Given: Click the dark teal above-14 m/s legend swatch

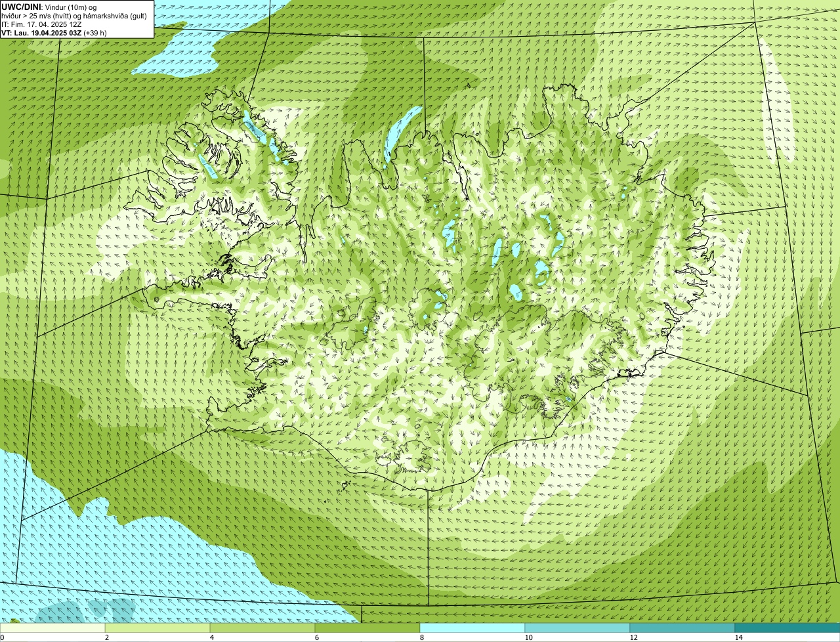Looking at the screenshot, I should 787,628.
